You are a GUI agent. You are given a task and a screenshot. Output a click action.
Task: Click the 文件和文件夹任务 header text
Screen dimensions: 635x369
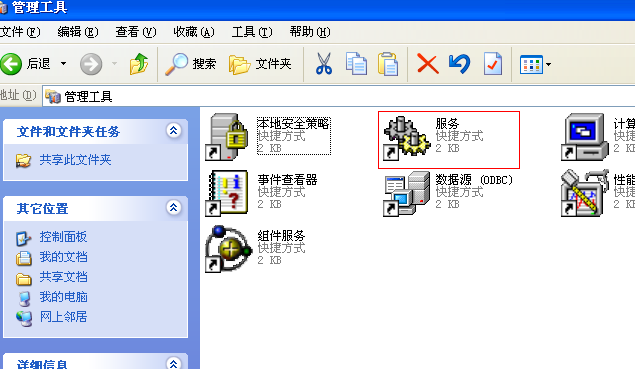(68, 132)
